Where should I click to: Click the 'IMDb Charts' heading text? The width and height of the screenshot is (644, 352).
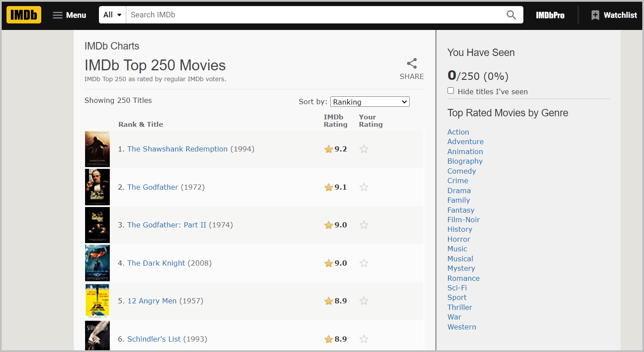coord(112,46)
